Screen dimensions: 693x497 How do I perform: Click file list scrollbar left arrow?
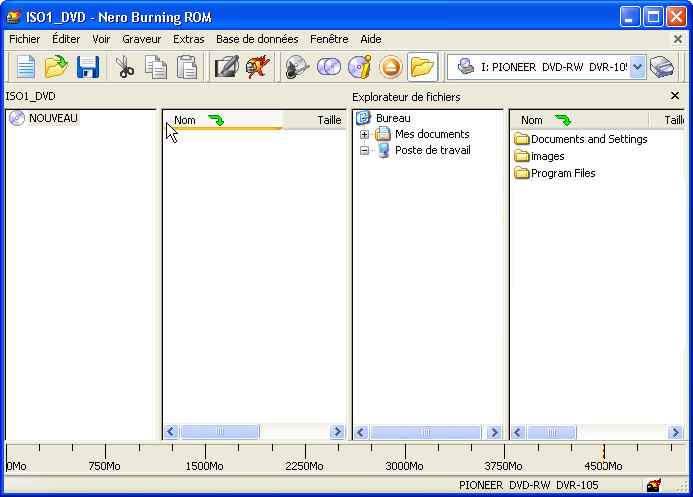tap(518, 432)
